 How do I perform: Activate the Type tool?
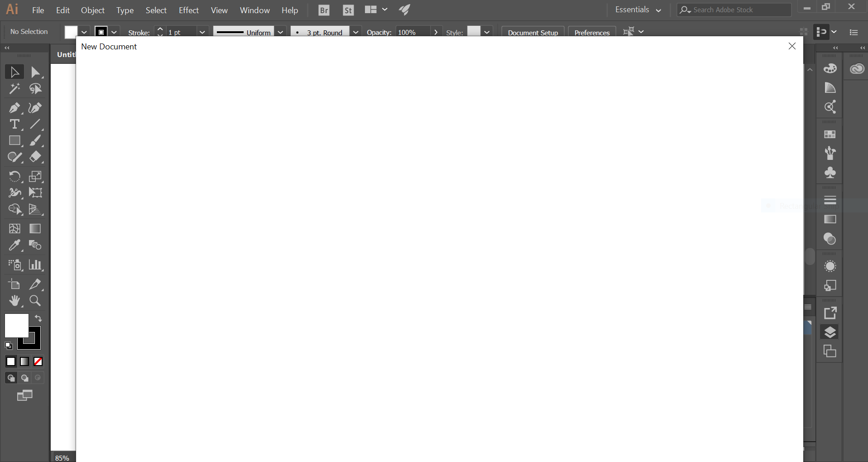click(x=15, y=124)
